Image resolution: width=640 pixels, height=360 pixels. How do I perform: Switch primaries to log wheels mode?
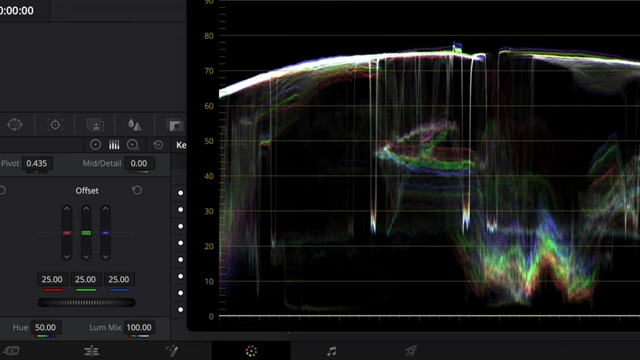click(133, 144)
